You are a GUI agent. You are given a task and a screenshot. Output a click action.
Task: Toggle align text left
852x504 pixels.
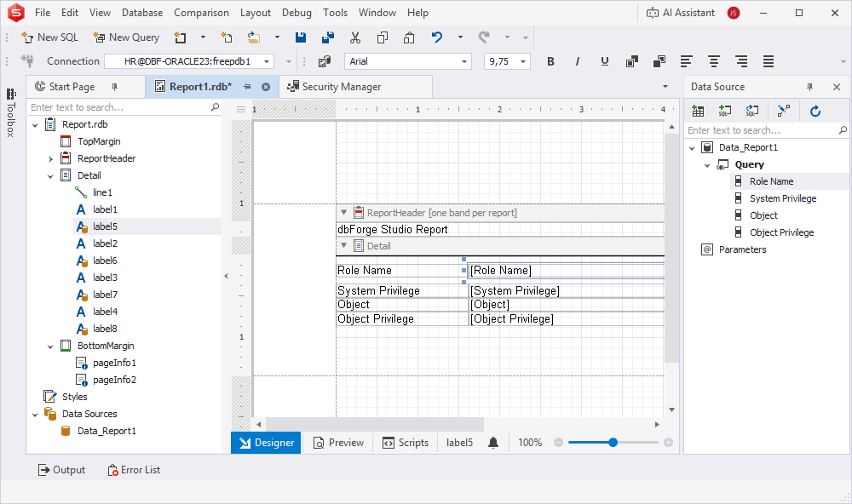click(686, 61)
